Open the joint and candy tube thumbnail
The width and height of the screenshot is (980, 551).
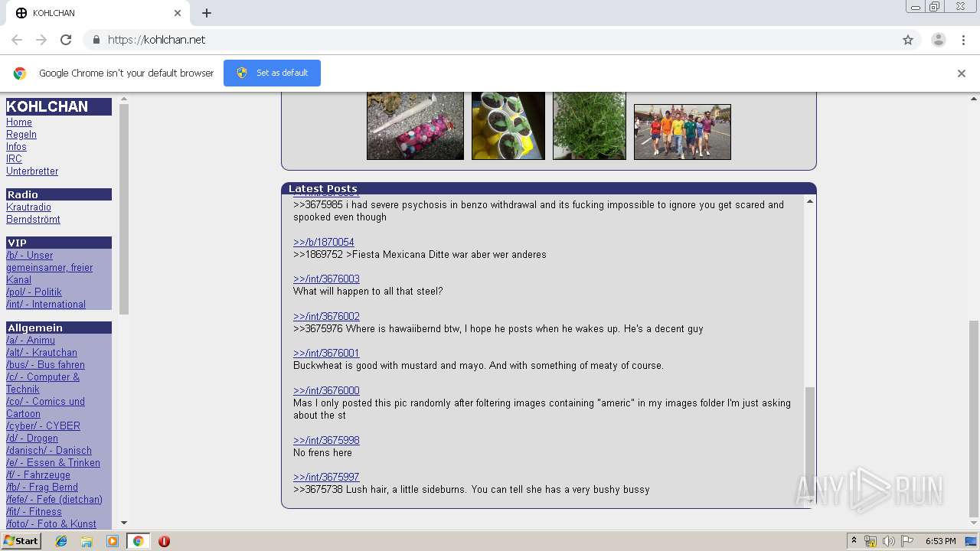415,126
